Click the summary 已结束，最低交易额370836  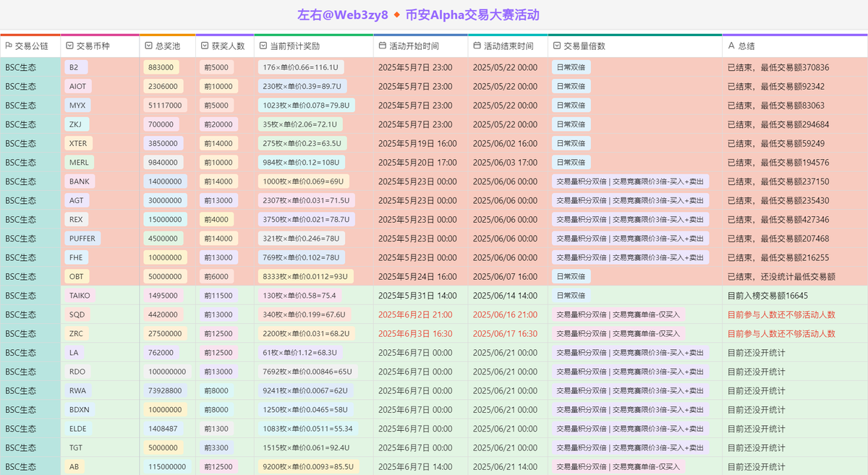[778, 67]
